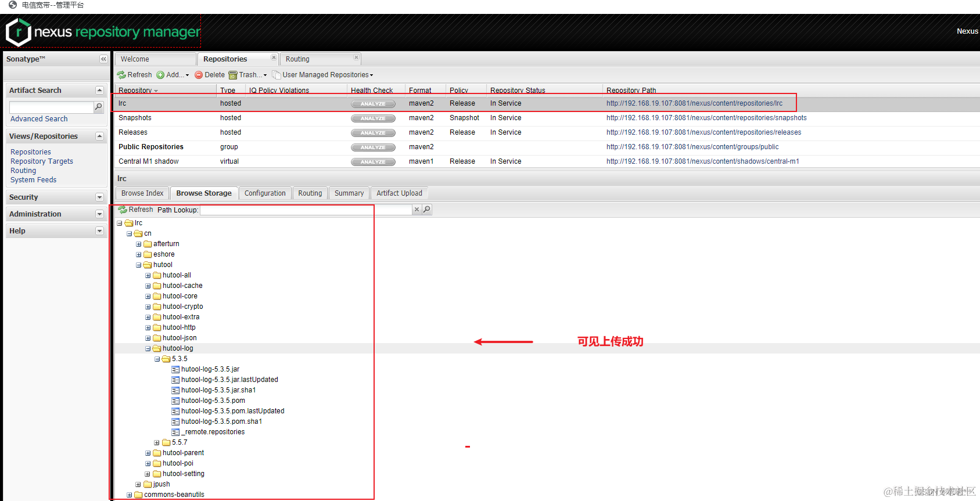
Task: Click the artifact search input field
Action: pyautogui.click(x=52, y=107)
